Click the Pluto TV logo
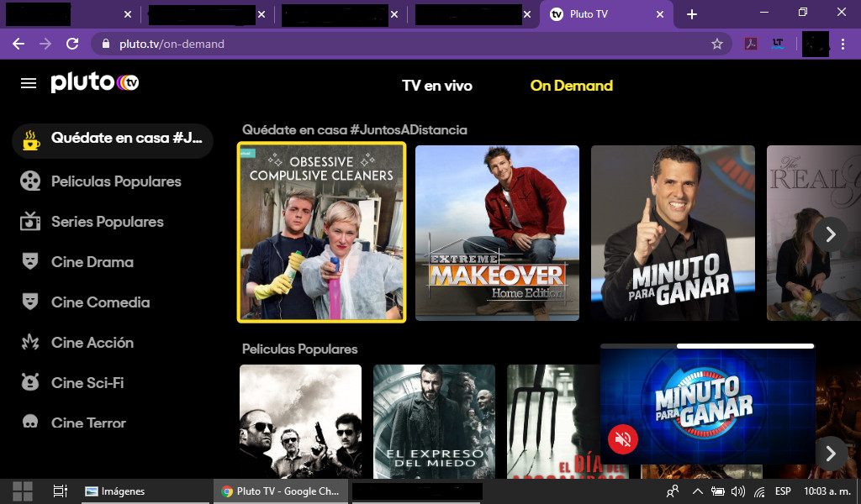861x504 pixels. click(x=94, y=82)
